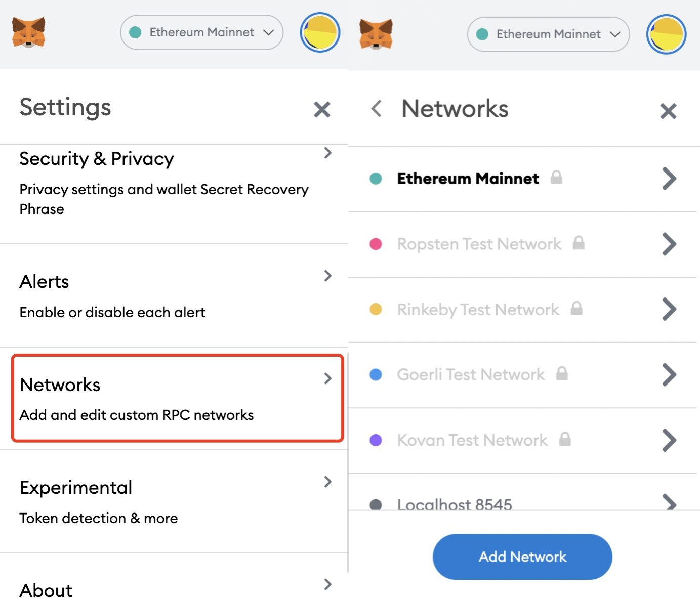The image size is (700, 598).
Task: Select Kovan Test Network entry
Action: tap(472, 440)
